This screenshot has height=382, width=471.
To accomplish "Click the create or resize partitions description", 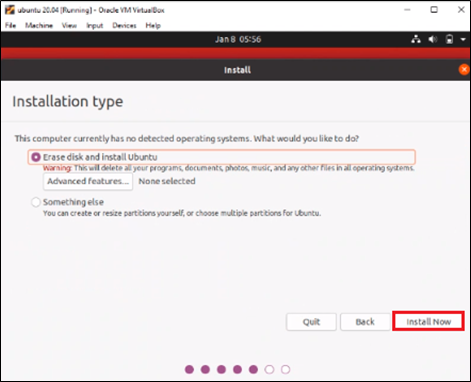I will point(182,213).
